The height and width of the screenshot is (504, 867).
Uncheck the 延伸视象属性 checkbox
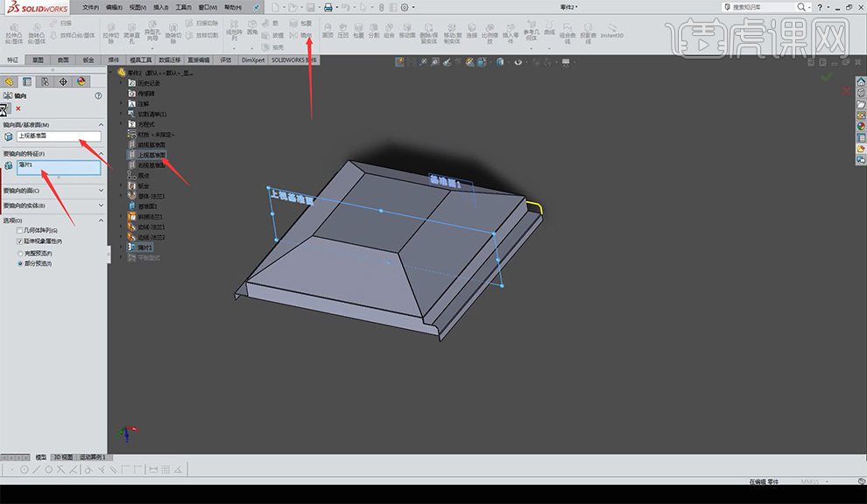[x=20, y=241]
